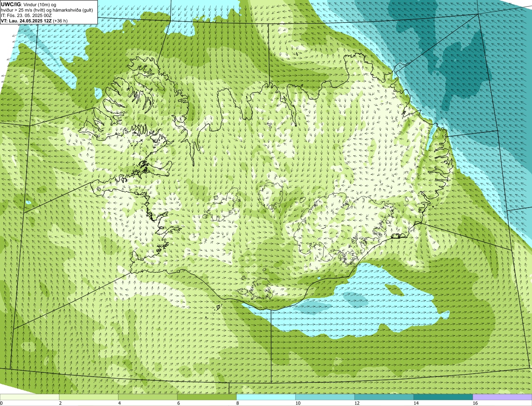Click the legend label "12"
This screenshot has height=406, width=532.
[357, 403]
